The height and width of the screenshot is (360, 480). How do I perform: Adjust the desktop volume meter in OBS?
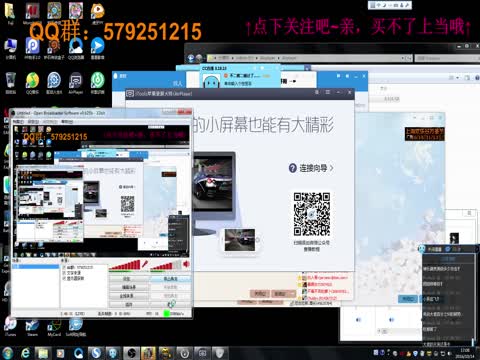point(166,265)
